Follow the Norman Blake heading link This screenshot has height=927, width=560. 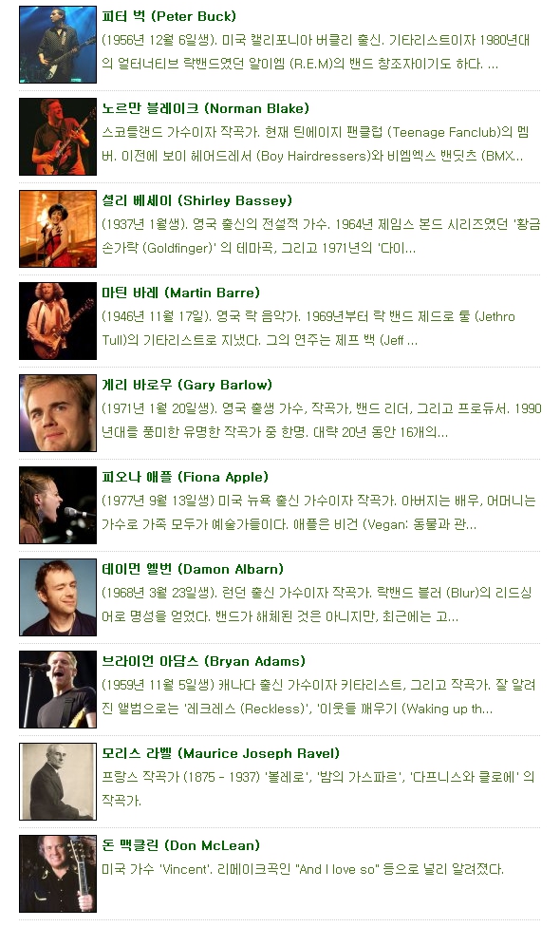click(x=206, y=109)
